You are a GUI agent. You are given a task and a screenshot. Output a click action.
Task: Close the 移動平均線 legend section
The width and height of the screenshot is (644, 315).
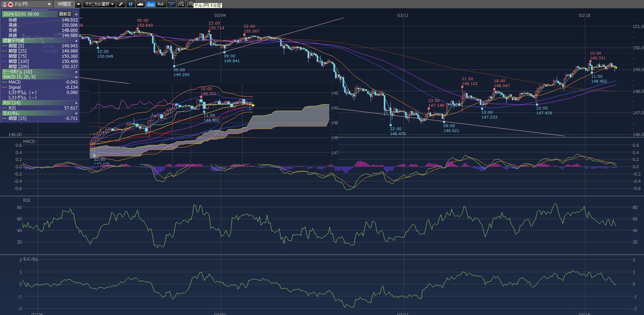tap(76, 41)
